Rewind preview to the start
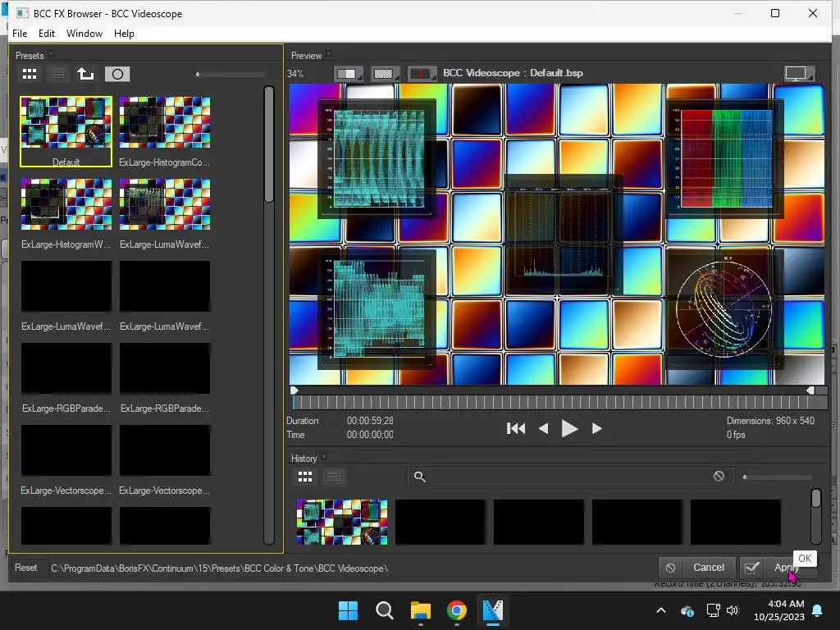Viewport: 840px width, 630px height. tap(516, 428)
